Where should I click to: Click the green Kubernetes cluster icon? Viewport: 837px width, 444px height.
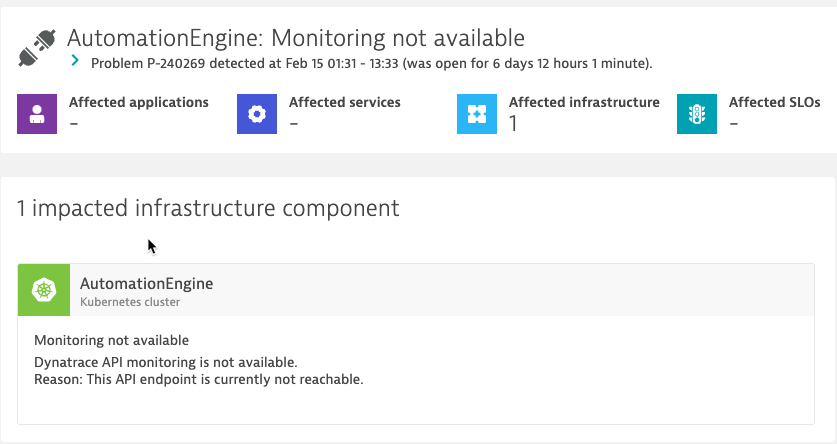(x=44, y=290)
